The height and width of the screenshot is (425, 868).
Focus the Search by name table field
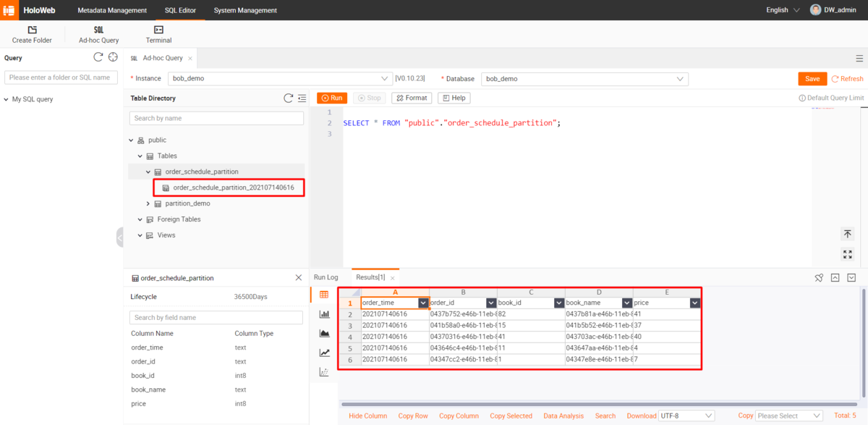tap(216, 118)
